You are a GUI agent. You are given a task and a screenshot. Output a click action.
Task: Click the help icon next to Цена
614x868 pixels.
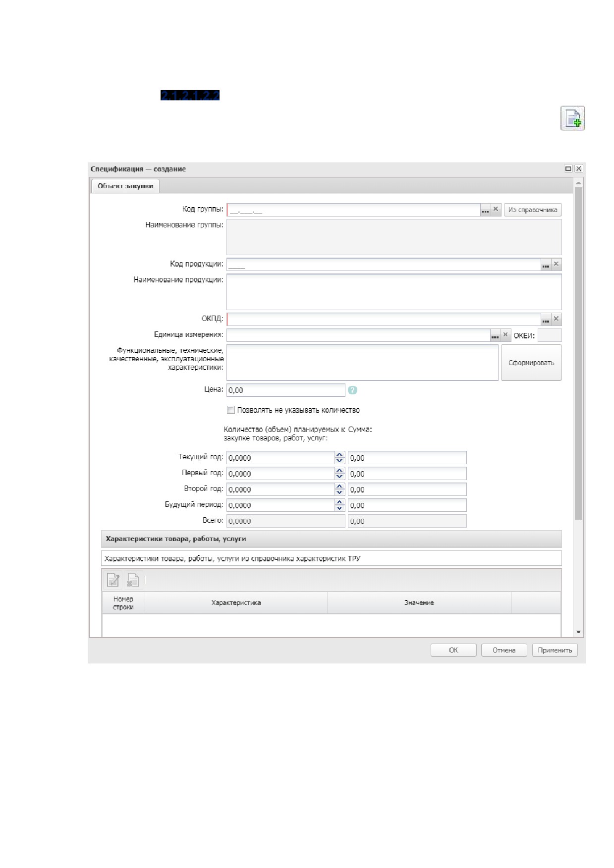point(352,390)
